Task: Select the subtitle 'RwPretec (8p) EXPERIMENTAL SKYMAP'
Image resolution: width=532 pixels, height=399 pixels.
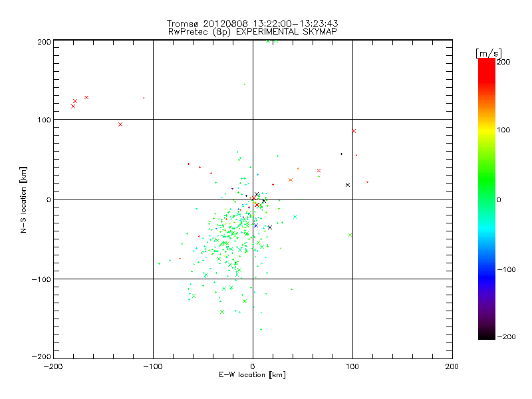Action: click(252, 31)
